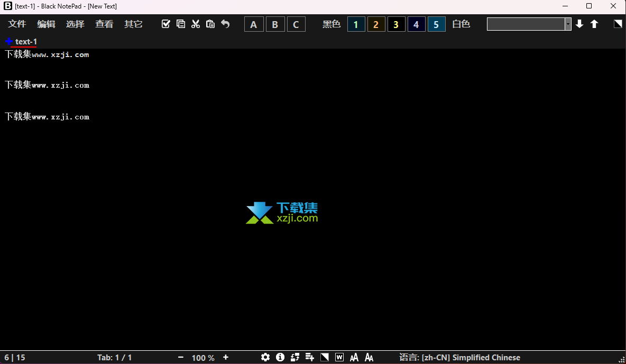Image resolution: width=626 pixels, height=364 pixels.
Task: Switch to the 黑色 black theme
Action: click(x=332, y=24)
